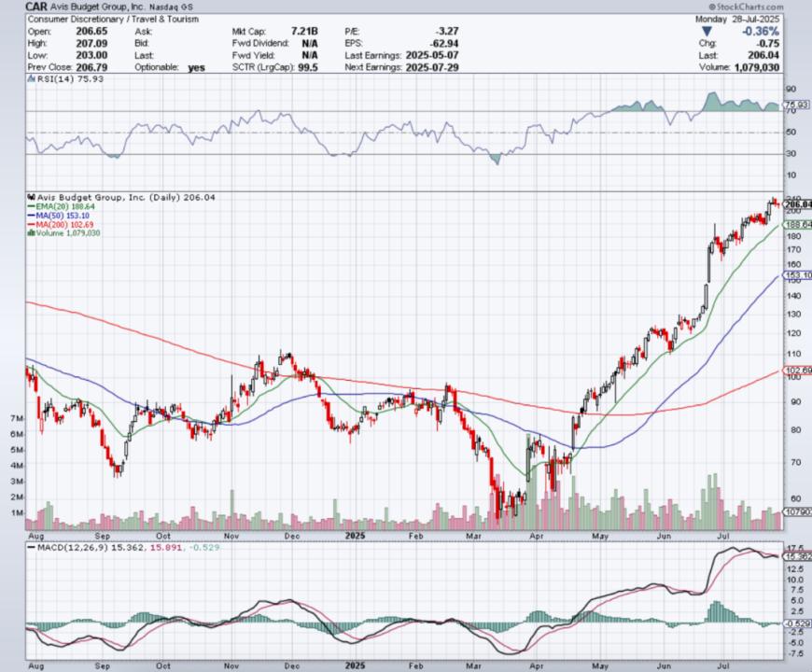
Task: Click the 15.362 MACD value tag on axis
Action: [798, 556]
